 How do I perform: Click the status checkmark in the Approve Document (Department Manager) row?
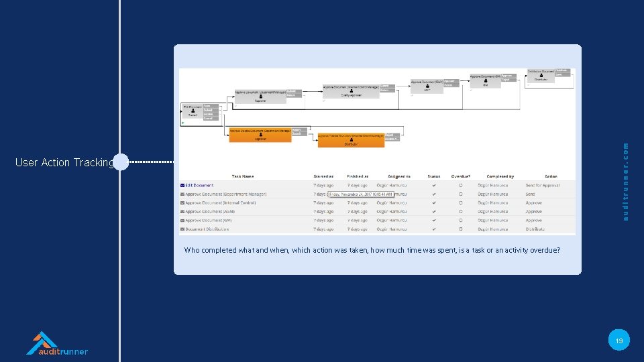point(434,194)
